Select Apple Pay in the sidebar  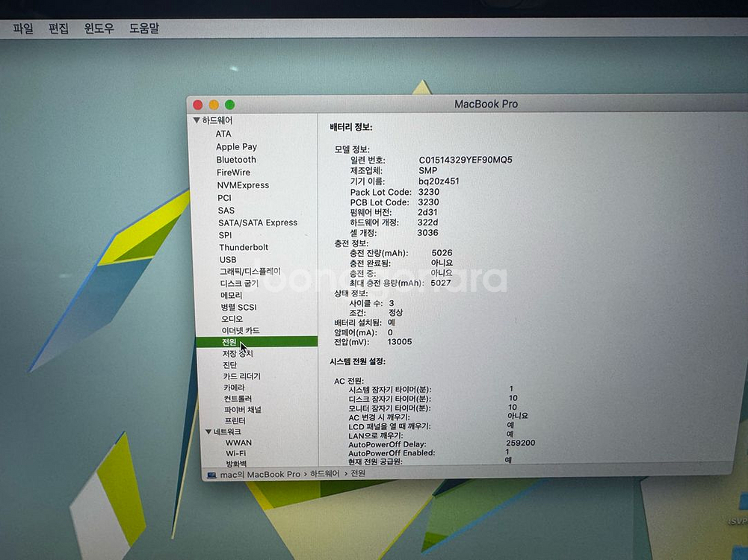coord(236,147)
